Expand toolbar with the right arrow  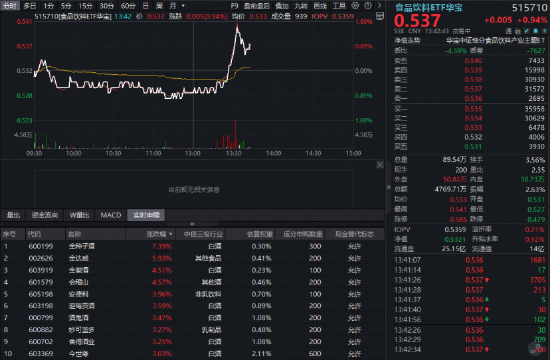tap(380, 6)
